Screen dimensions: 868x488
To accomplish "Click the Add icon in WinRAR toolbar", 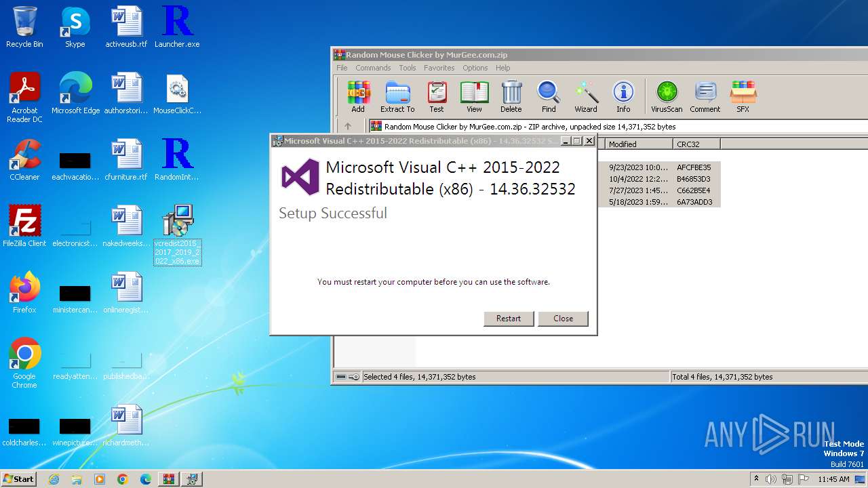I will point(358,96).
